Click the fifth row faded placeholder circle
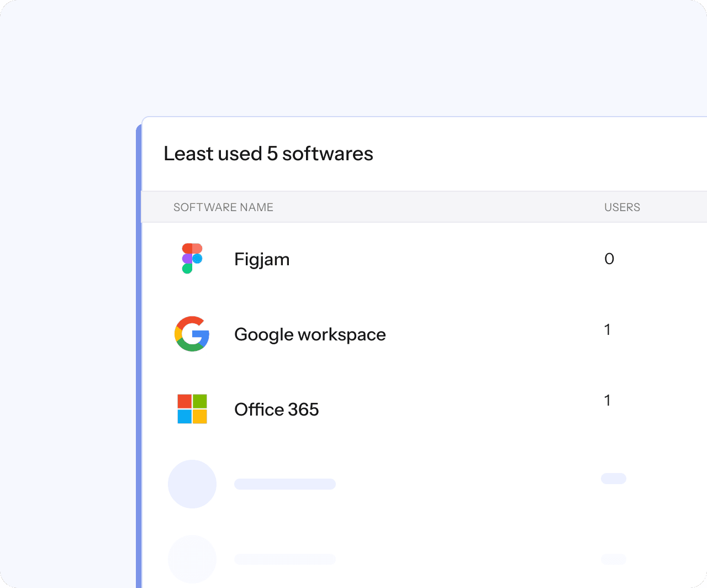The image size is (707, 588). (x=192, y=559)
